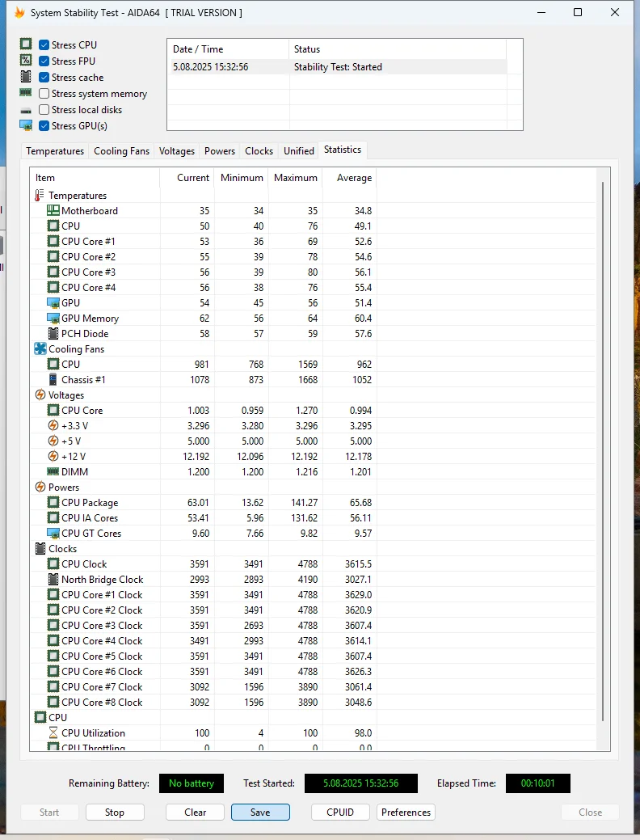Click the North Bridge Clock row icon
640x840 pixels.
tap(53, 579)
